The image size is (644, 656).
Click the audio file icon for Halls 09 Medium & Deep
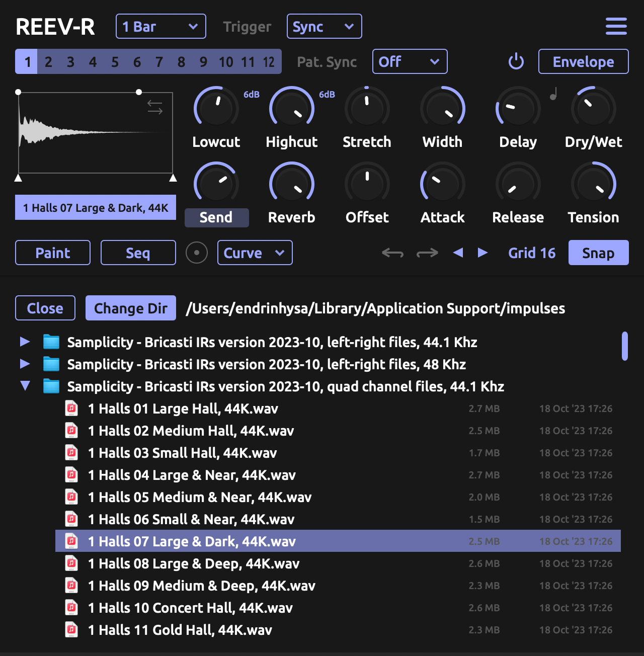click(x=71, y=585)
